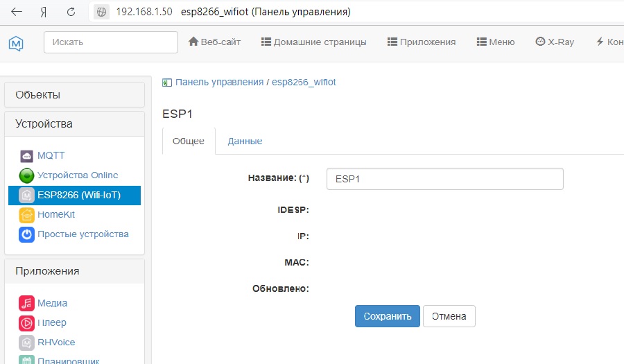This screenshot has width=624, height=364.
Task: Open the Планировщик link
Action: tap(69, 361)
